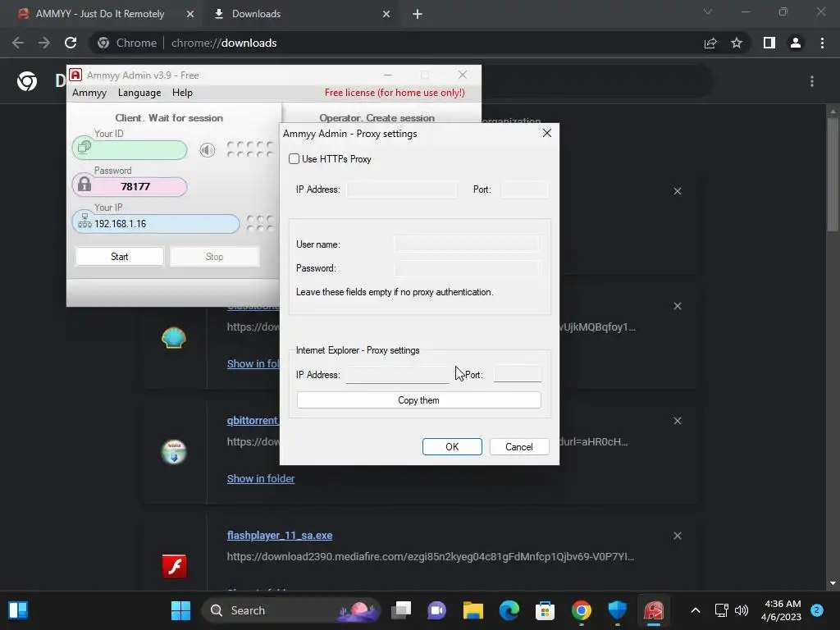Select the Internet Explorer Port field
The height and width of the screenshot is (630, 840).
click(x=518, y=374)
